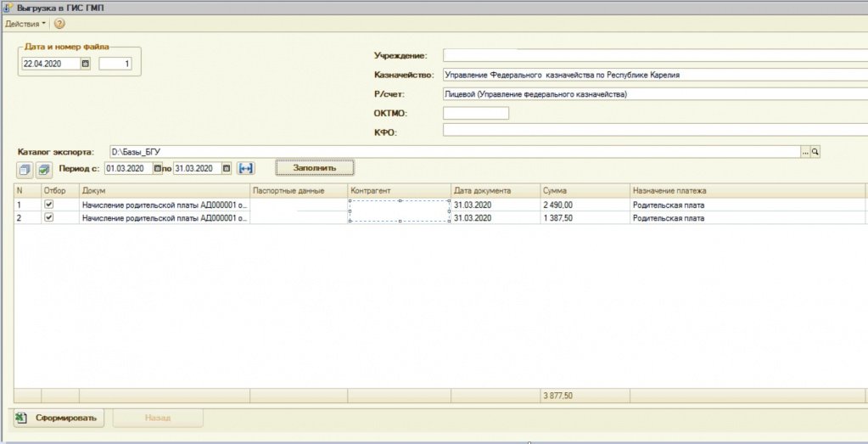Select row 1 document Начисление родительской платы
Screen dimensions: 868x444
[x=165, y=205]
